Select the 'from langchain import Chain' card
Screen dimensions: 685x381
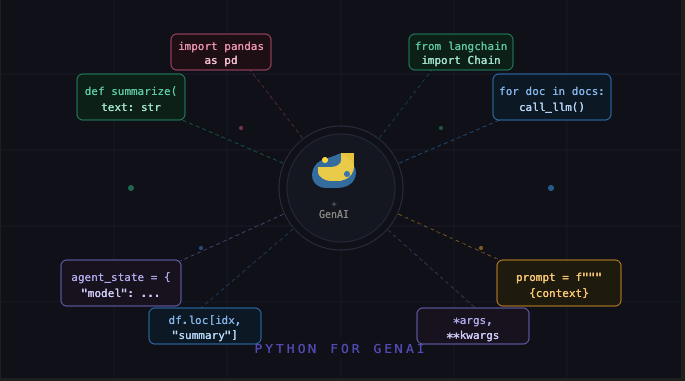click(x=461, y=52)
